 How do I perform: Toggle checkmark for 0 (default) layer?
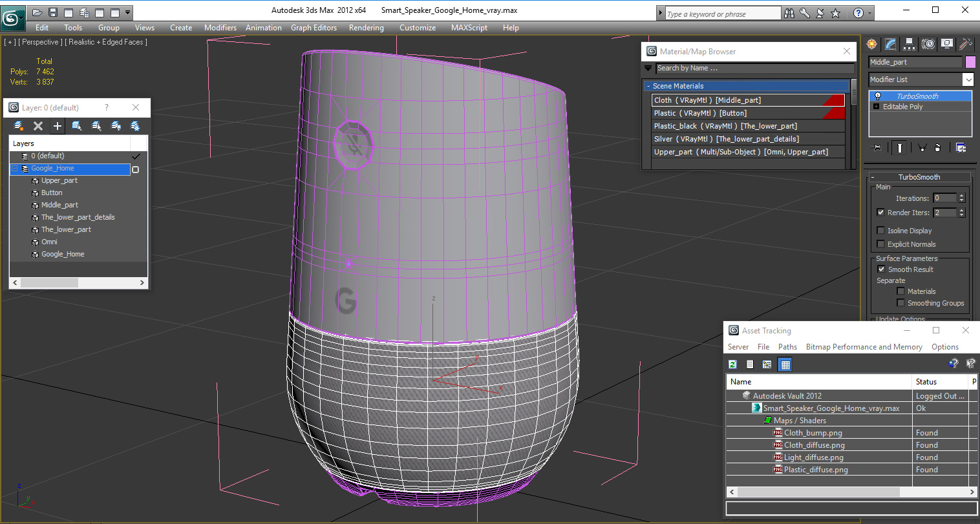136,156
